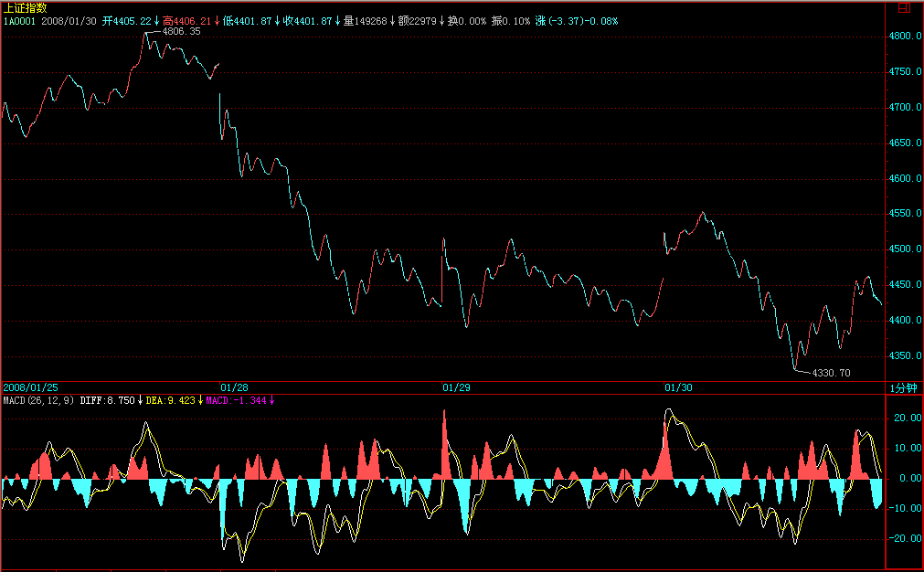Open the 1分钟 period selector
924x572 pixels.
(x=903, y=388)
